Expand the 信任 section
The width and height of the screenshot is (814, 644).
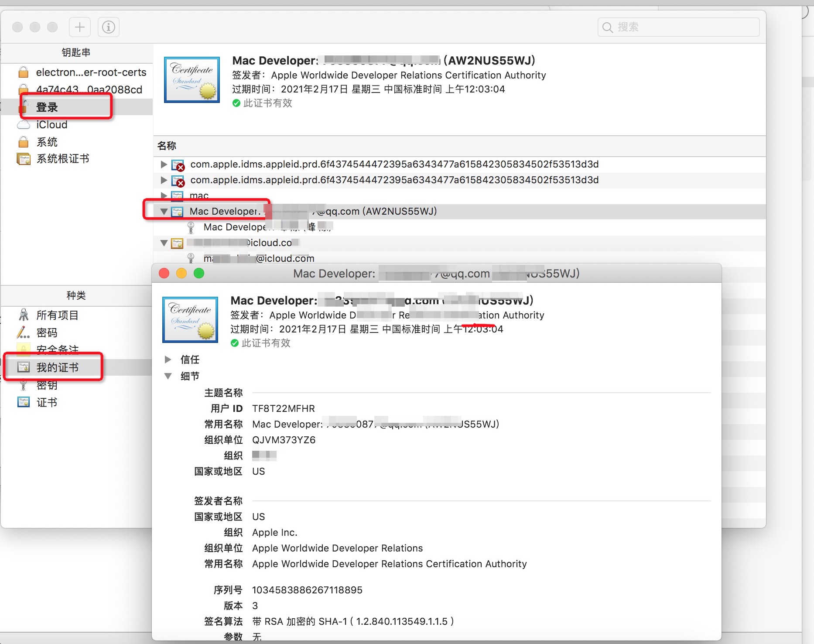click(168, 360)
